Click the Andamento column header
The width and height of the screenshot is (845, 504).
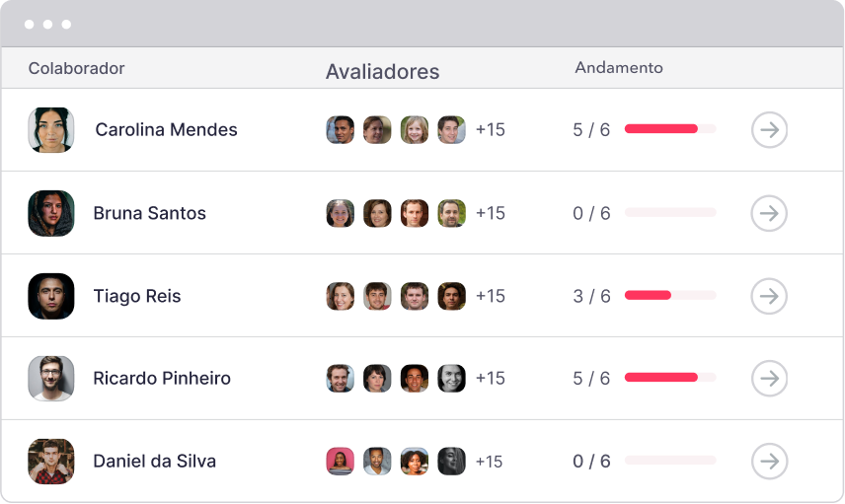[619, 68]
